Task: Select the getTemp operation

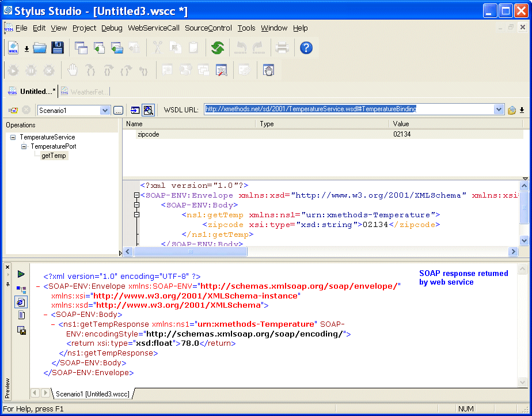Action: [54, 156]
